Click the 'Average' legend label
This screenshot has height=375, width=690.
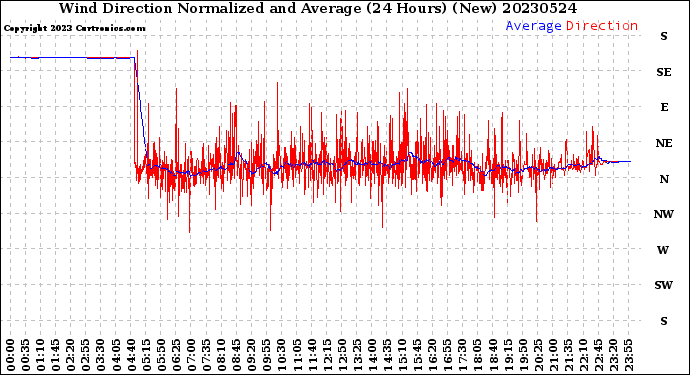coord(533,26)
